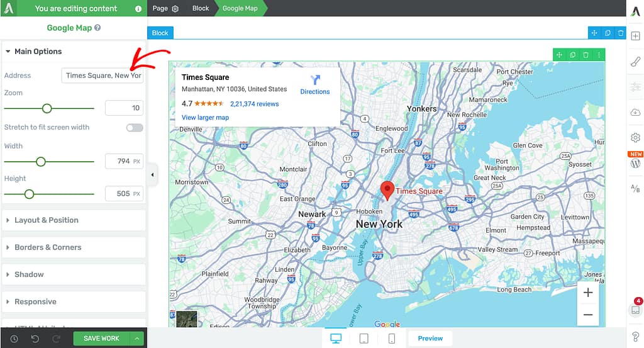Image resolution: width=644 pixels, height=348 pixels.
Task: Switch to tablet preview icon
Action: click(364, 339)
